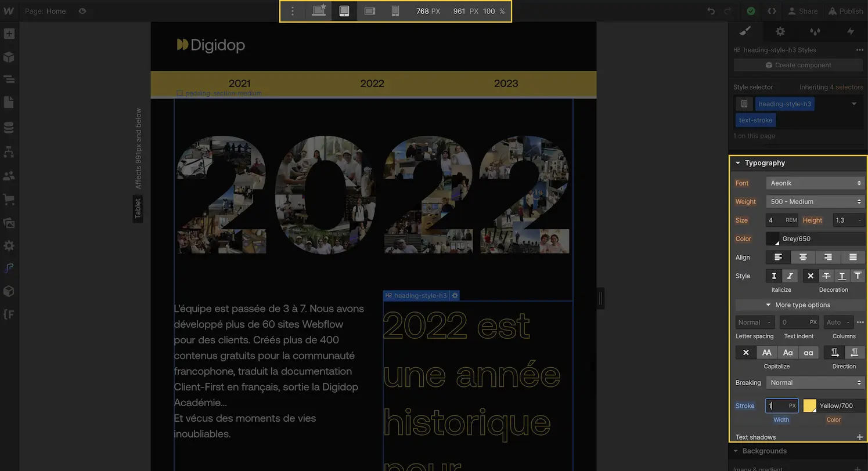Image resolution: width=868 pixels, height=471 pixels.
Task: Open the 500 - Medium weight dropdown
Action: pyautogui.click(x=815, y=201)
